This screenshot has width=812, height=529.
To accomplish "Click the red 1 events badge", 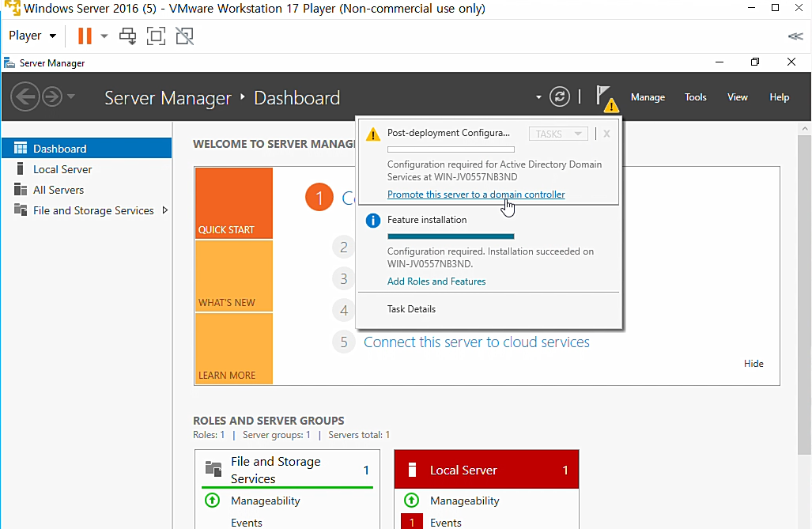I will click(x=412, y=521).
